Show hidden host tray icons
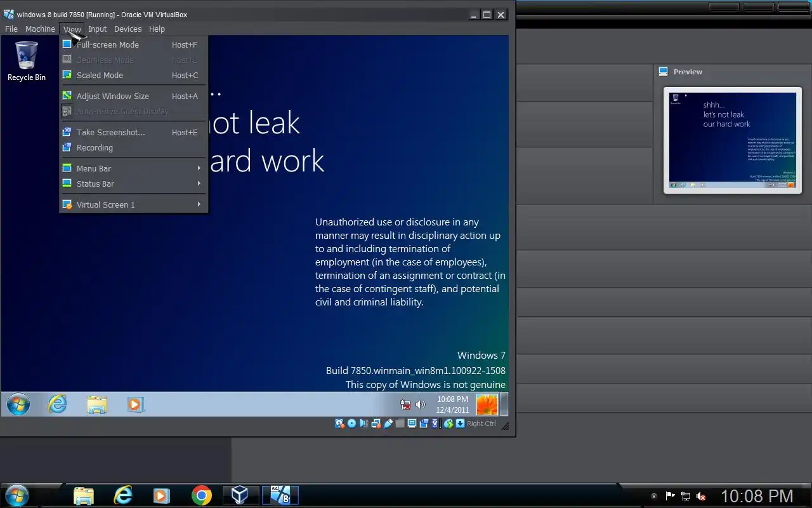The width and height of the screenshot is (812, 508). (x=654, y=496)
